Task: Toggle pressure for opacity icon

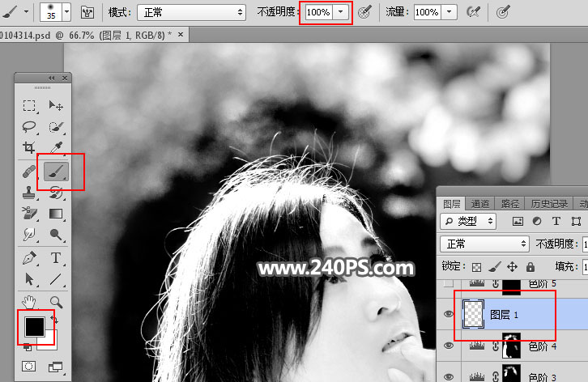Action: [365, 12]
